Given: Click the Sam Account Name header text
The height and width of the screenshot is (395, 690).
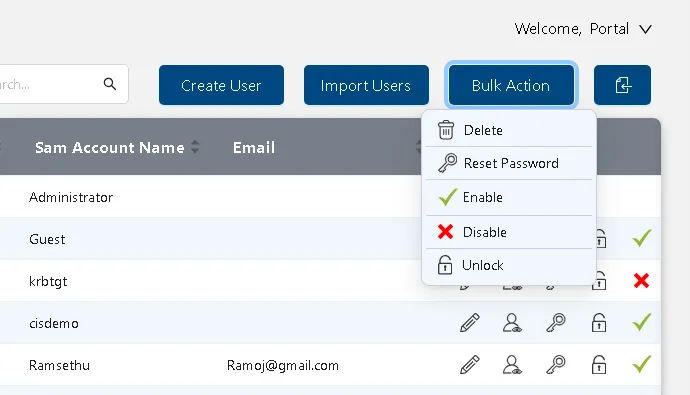Looking at the screenshot, I should (x=110, y=147).
